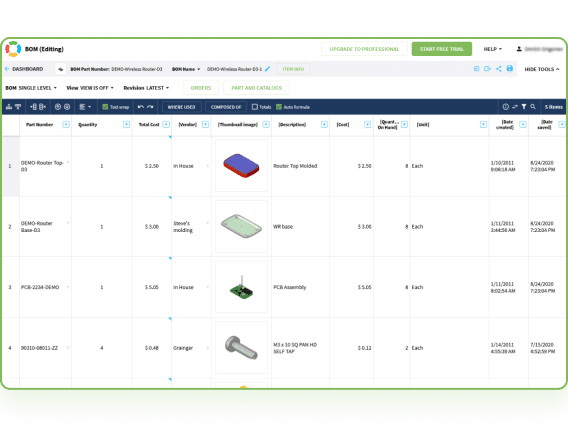Edit BOM name with pencil icon
The width and height of the screenshot is (568, 426).
coord(267,69)
